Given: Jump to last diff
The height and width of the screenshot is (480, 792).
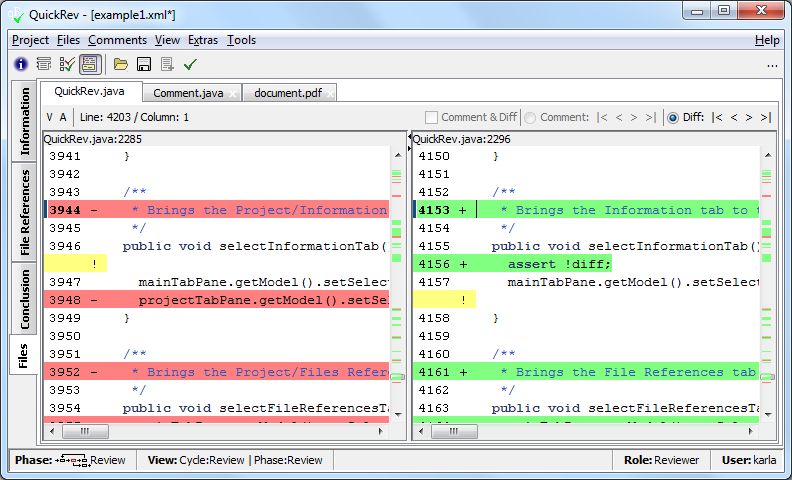Looking at the screenshot, I should pyautogui.click(x=766, y=117).
